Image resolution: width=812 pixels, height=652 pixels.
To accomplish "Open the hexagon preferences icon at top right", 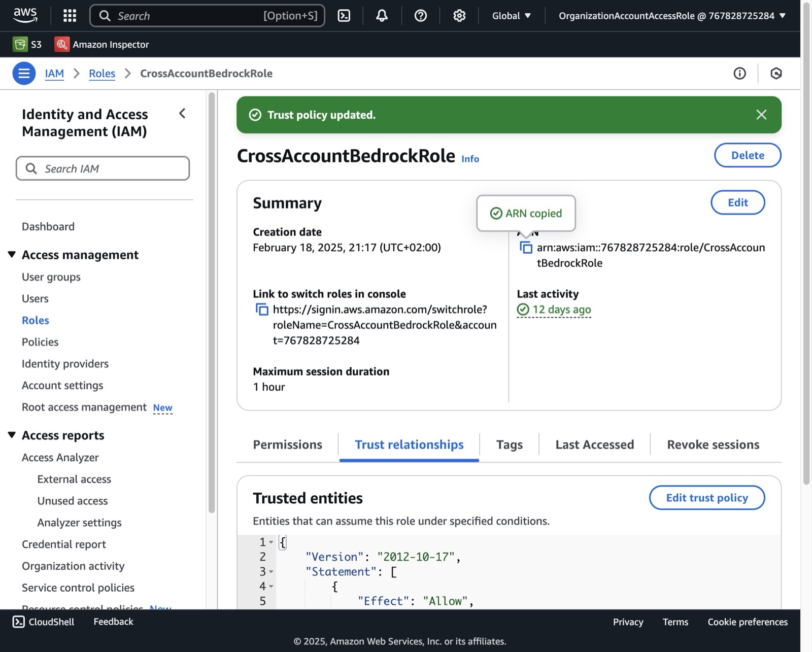I will 776,74.
